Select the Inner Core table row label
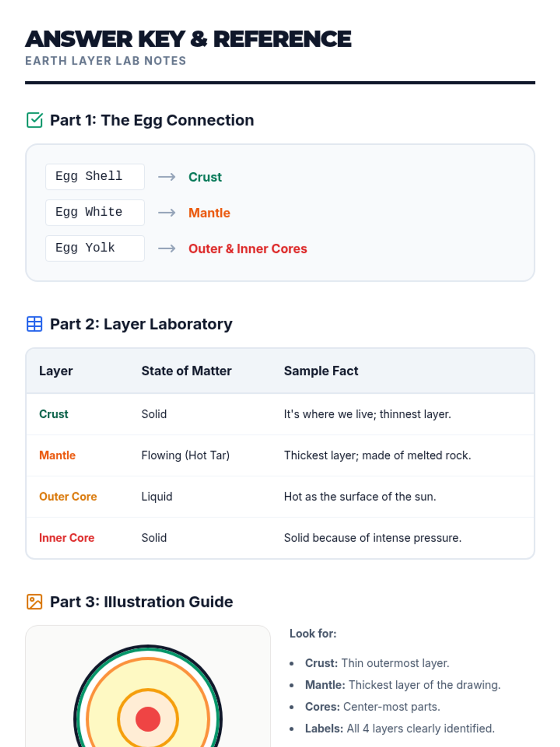The image size is (560, 747). [x=67, y=538]
